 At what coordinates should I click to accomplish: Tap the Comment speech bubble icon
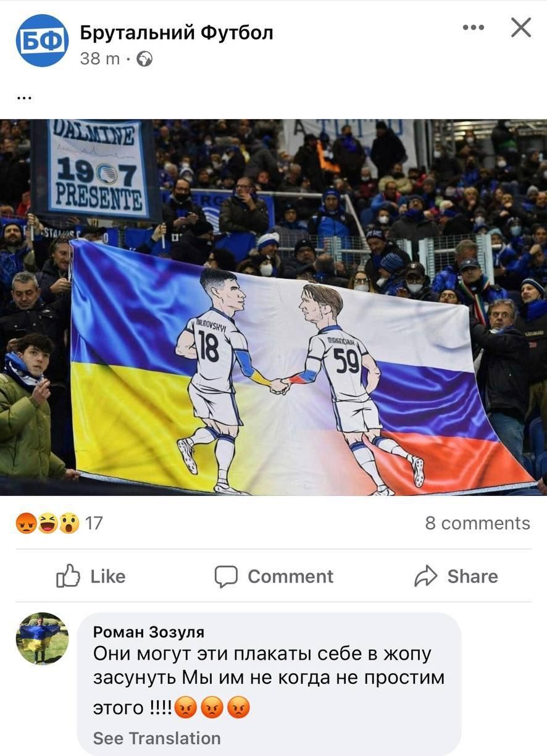(x=226, y=576)
